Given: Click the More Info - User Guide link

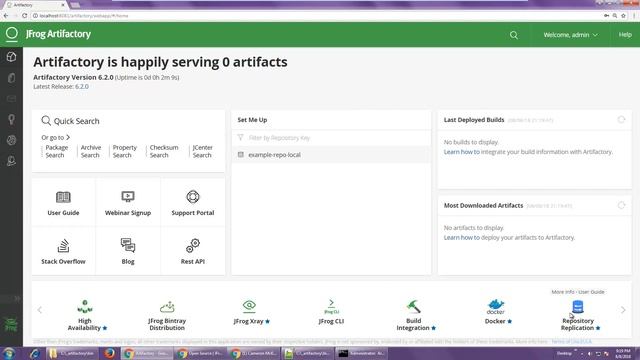Looking at the screenshot, I should (x=578, y=292).
